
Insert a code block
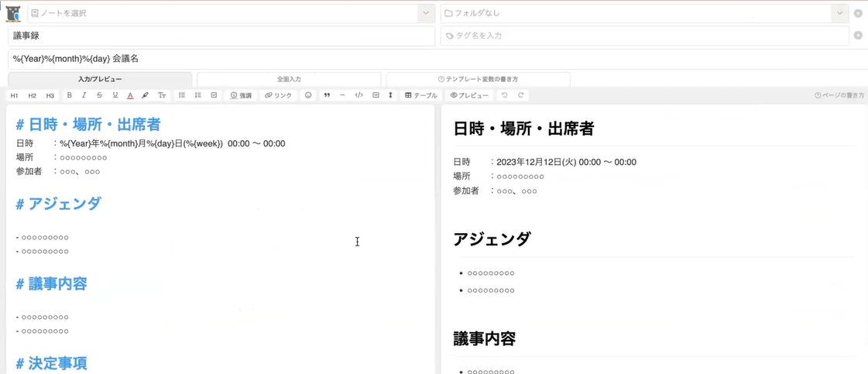[x=376, y=95]
